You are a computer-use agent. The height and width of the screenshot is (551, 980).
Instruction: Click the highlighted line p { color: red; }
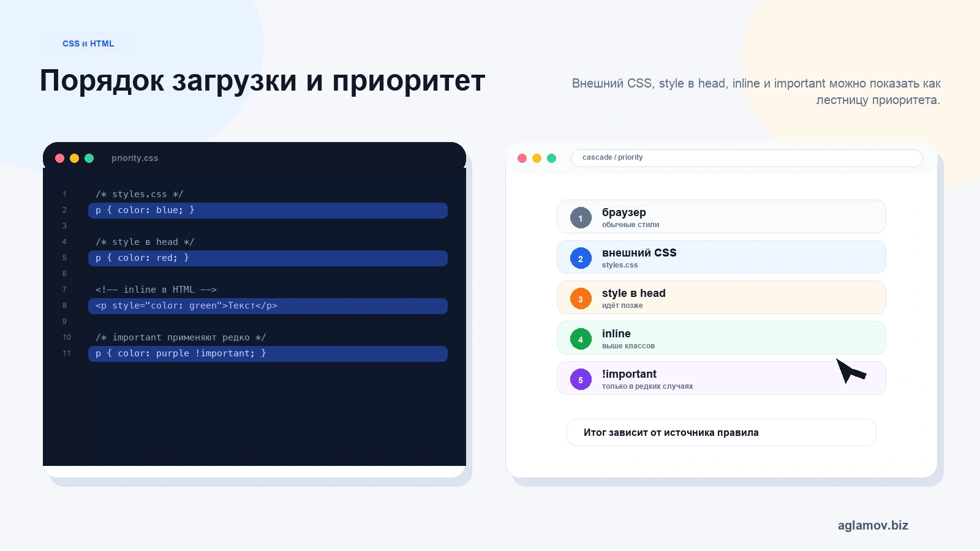click(268, 258)
